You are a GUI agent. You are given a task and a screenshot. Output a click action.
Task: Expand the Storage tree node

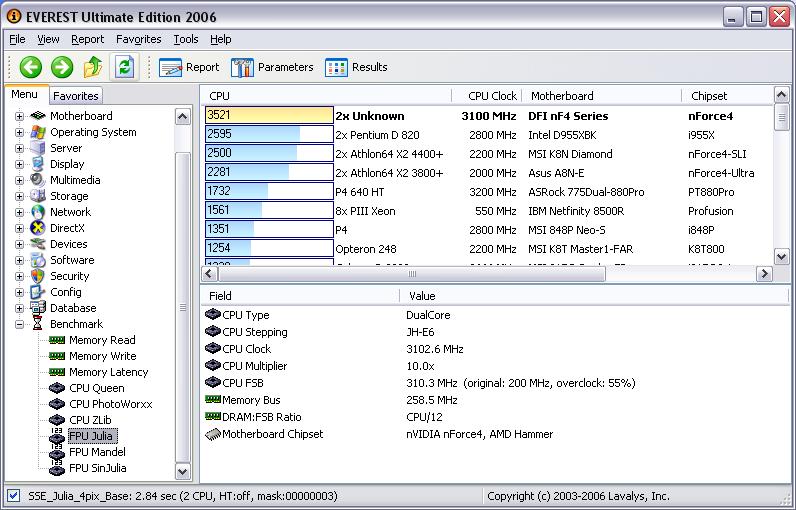(19, 196)
